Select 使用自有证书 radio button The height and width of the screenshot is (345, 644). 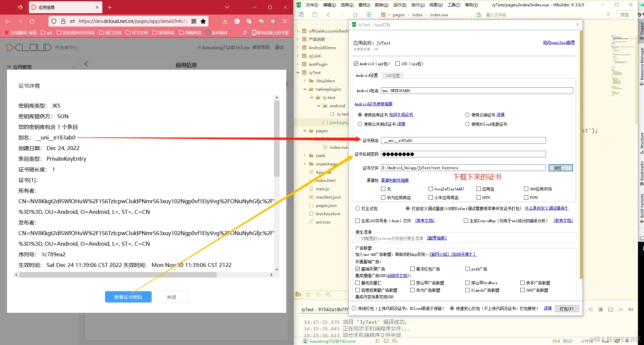pyautogui.click(x=360, y=115)
